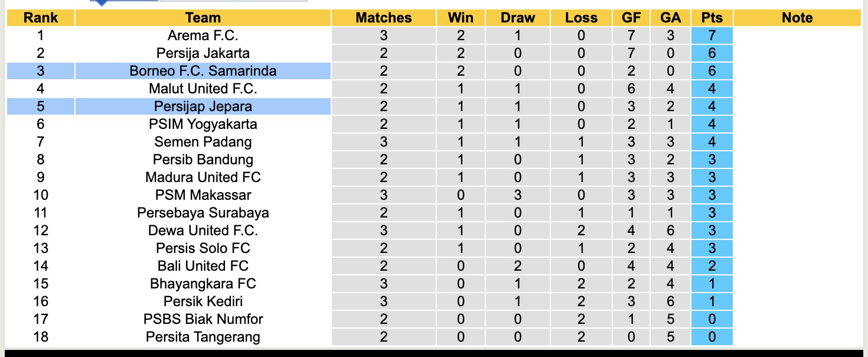The image size is (868, 357).
Task: Open the Persib Bandung team entry
Action: click(x=203, y=160)
